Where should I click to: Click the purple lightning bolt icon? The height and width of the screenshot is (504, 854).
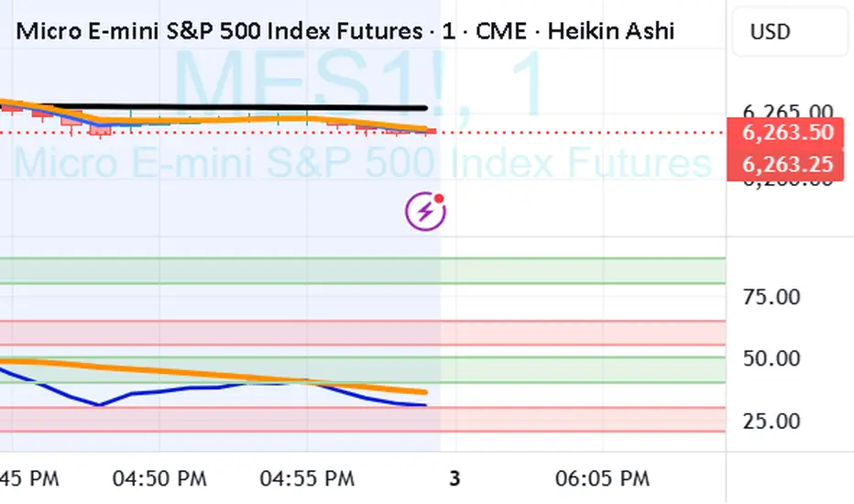[x=425, y=213]
